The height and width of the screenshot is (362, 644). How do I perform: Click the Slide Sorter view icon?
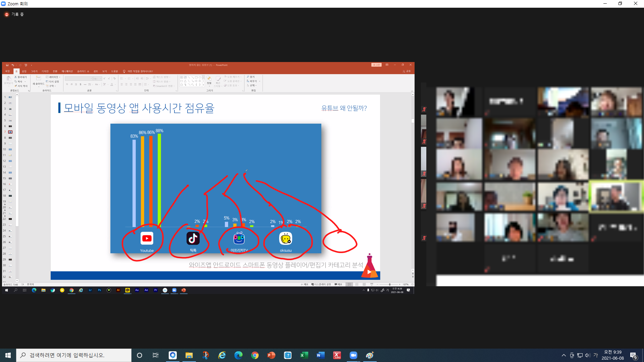coord(357,284)
